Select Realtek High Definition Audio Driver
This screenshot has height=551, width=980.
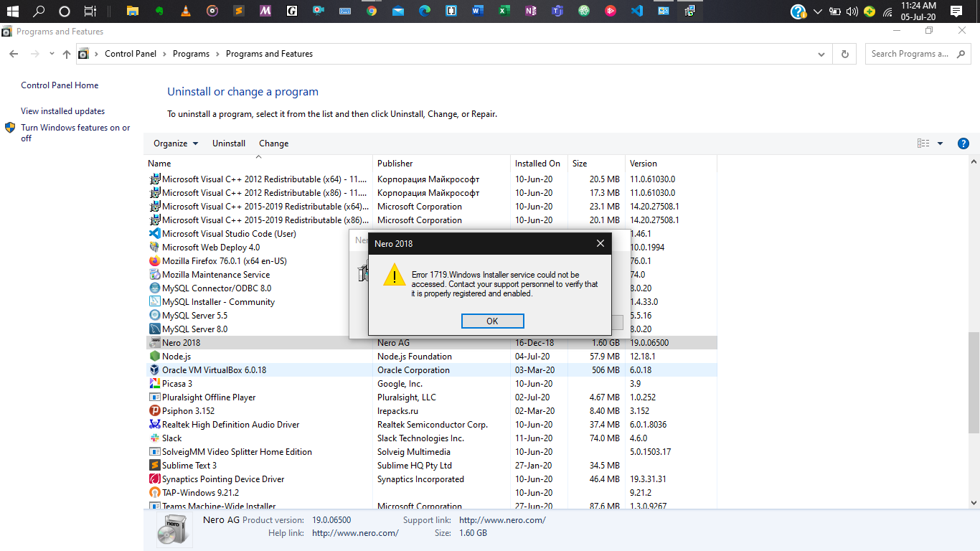pyautogui.click(x=430, y=425)
